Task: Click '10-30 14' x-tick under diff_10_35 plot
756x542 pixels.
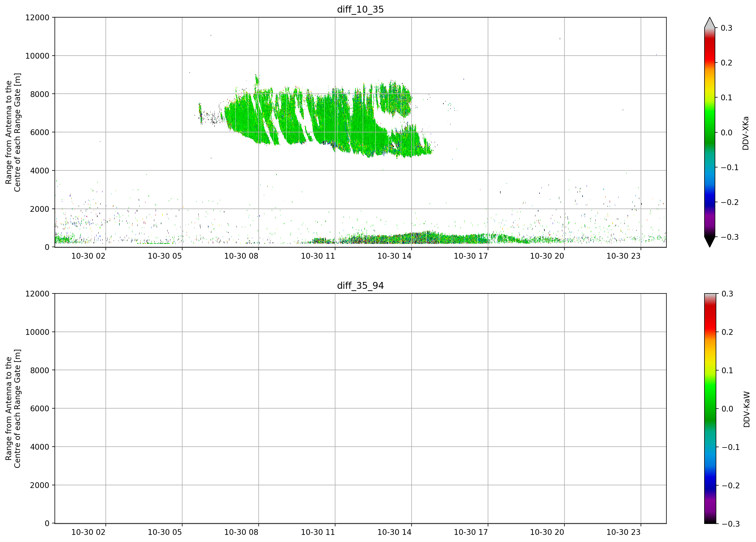Action: click(x=394, y=256)
